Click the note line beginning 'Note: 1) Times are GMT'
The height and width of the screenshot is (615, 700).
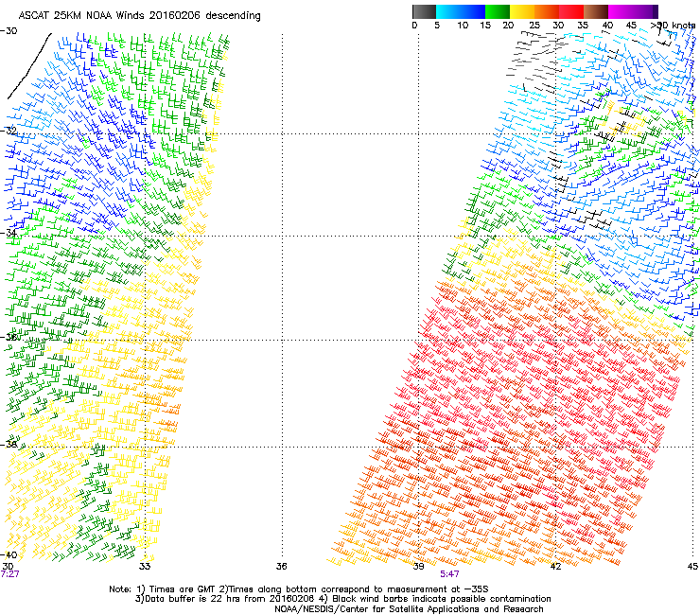[299, 589]
